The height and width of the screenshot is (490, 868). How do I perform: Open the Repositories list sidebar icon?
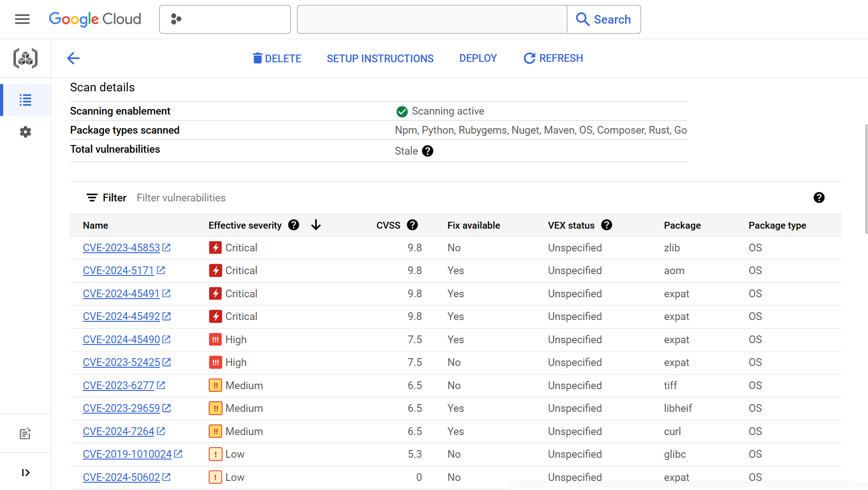(25, 100)
